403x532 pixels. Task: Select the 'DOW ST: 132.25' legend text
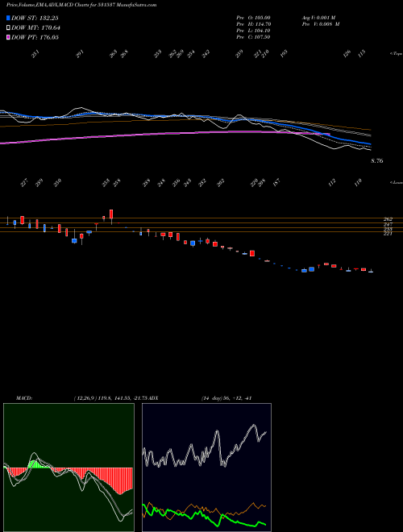click(x=35, y=18)
